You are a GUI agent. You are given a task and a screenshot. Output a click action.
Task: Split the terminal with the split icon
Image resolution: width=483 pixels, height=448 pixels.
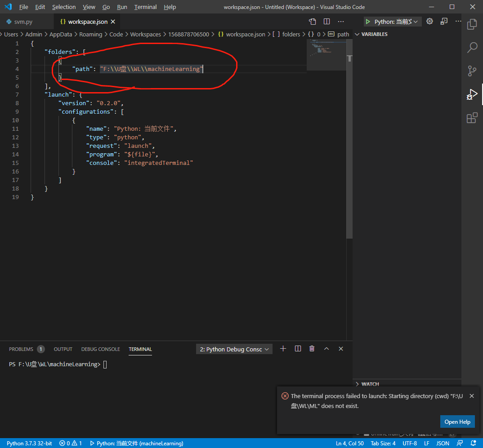[297, 349]
